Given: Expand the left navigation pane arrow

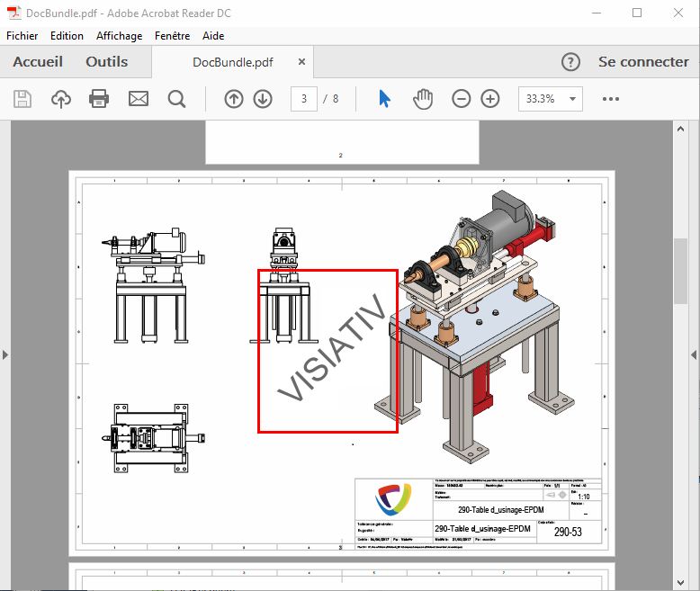Looking at the screenshot, I should (x=4, y=355).
